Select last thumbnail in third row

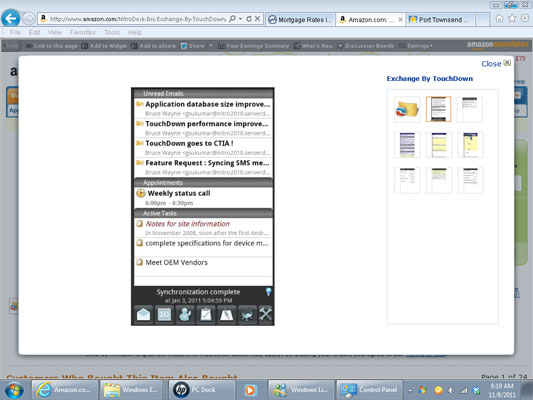470,180
